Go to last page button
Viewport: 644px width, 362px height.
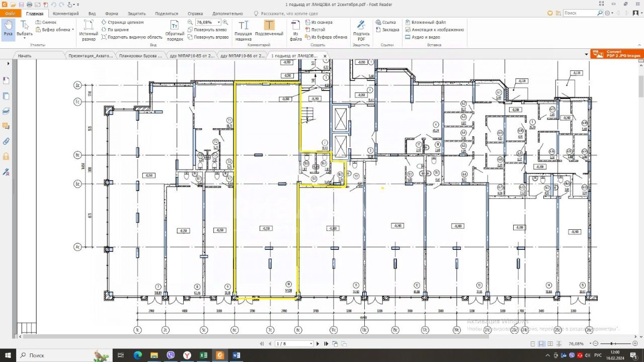[326, 344]
